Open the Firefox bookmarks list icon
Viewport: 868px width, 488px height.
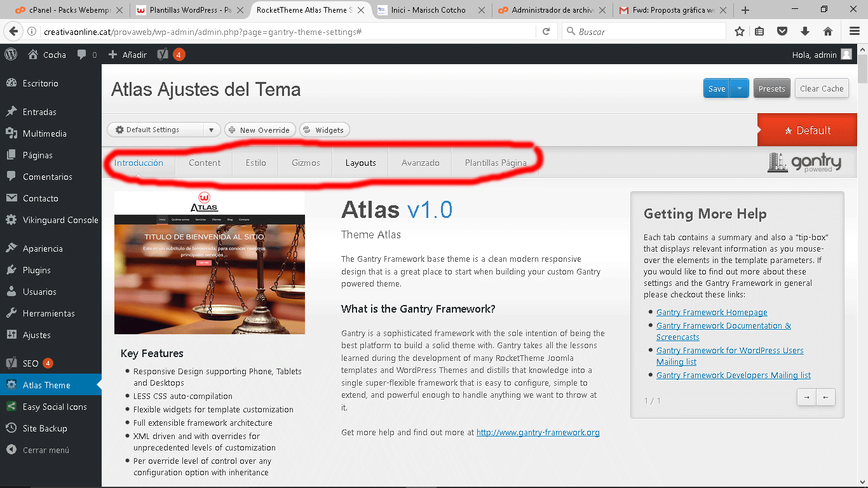pos(760,31)
